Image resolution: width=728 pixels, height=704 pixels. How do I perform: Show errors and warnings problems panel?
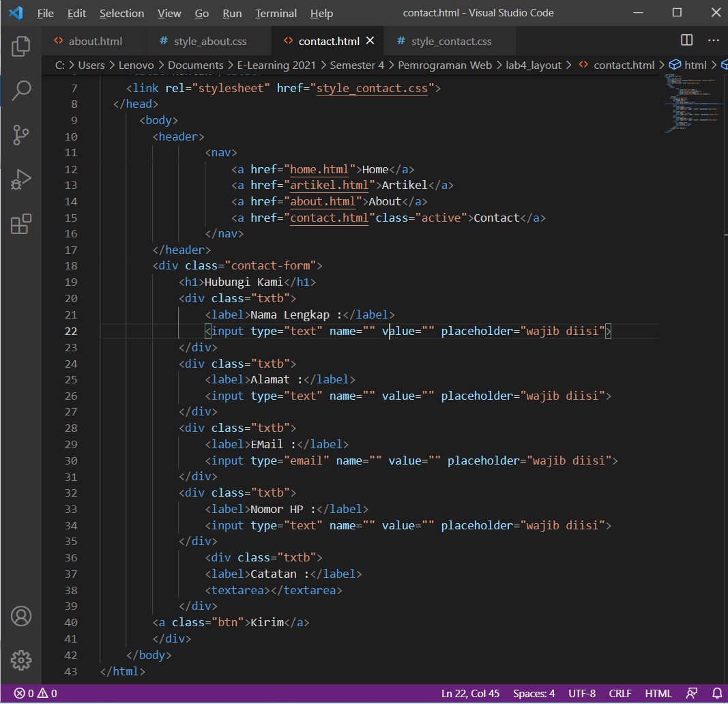(35, 693)
